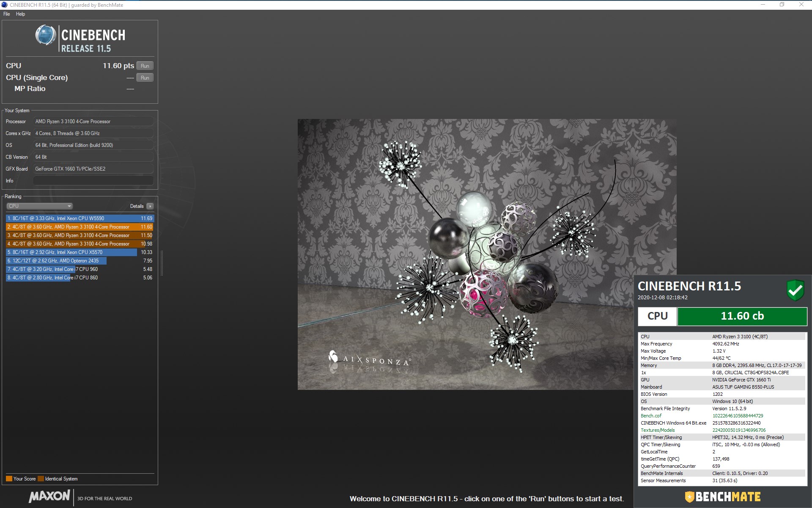Expand ranking Details arrow button
The width and height of the screenshot is (812, 508).
150,206
